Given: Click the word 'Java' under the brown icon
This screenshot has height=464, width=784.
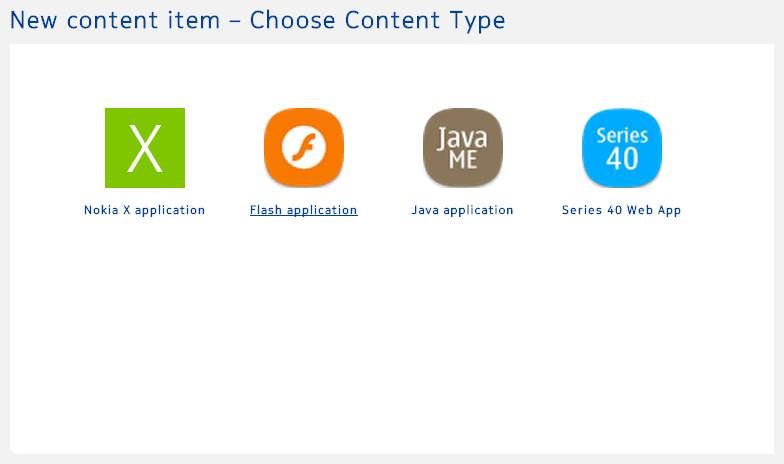Looking at the screenshot, I should 425,210.
